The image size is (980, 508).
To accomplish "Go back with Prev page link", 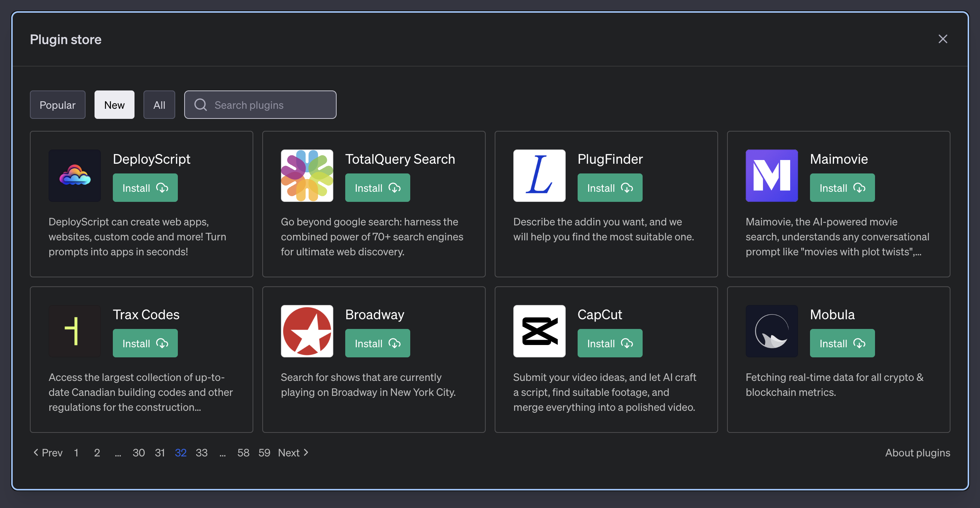I will tap(48, 452).
